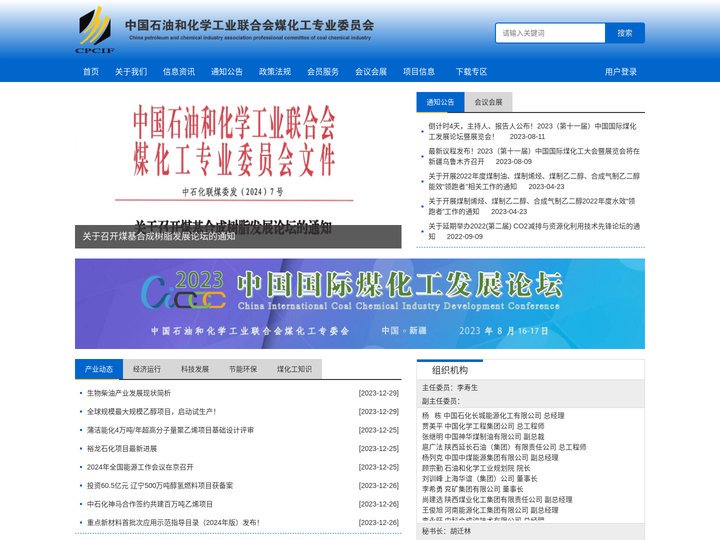Click the 组织机构 panel heading

coord(450,370)
